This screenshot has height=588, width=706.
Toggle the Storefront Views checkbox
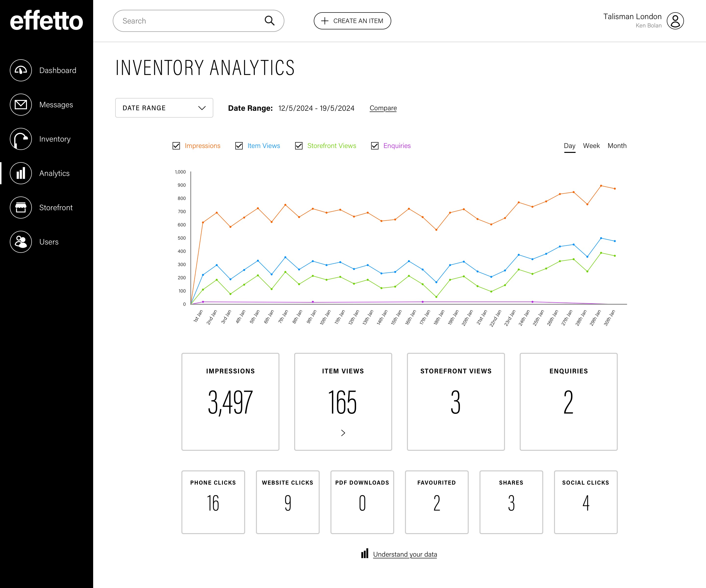299,146
